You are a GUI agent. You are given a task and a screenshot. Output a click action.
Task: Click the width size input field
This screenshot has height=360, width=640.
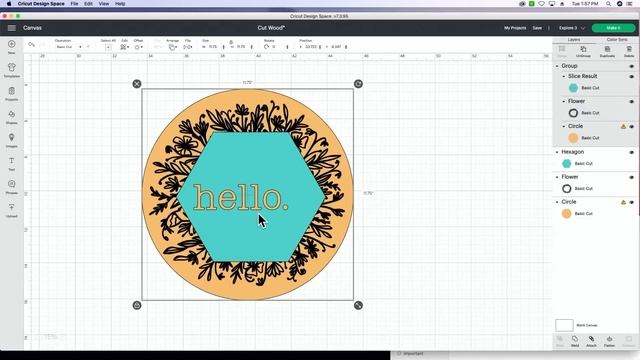coord(213,47)
